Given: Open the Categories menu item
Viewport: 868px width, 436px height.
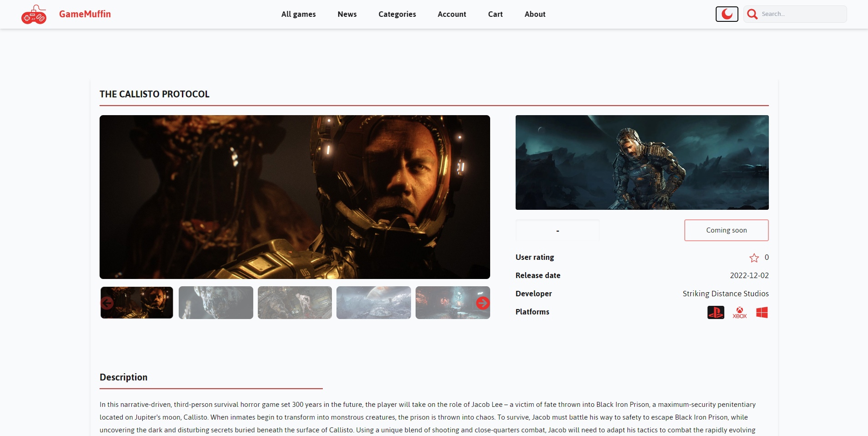Looking at the screenshot, I should pos(397,14).
